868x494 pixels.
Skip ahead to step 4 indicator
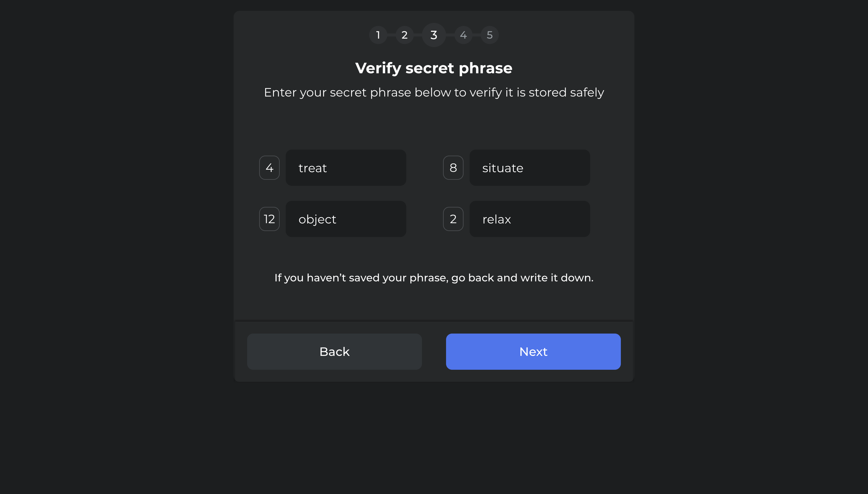tap(463, 35)
